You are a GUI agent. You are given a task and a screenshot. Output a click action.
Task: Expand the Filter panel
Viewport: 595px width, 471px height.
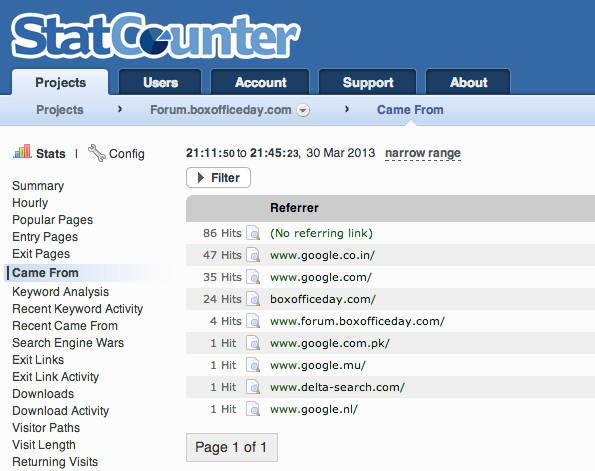[x=218, y=177]
